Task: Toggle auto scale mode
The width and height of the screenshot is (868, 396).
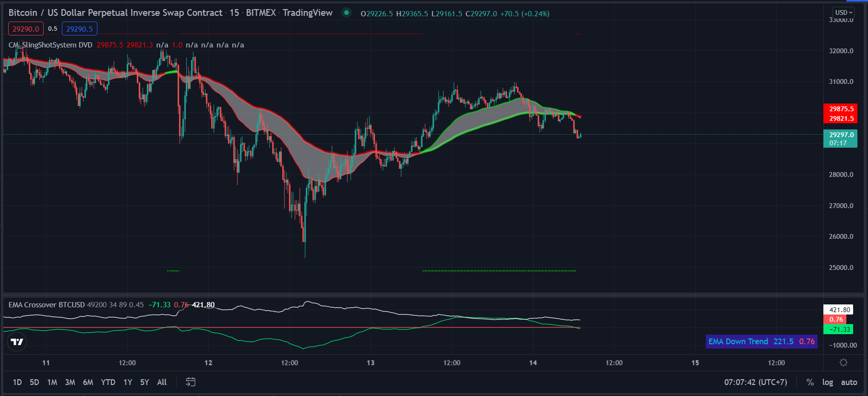Action: tap(849, 382)
